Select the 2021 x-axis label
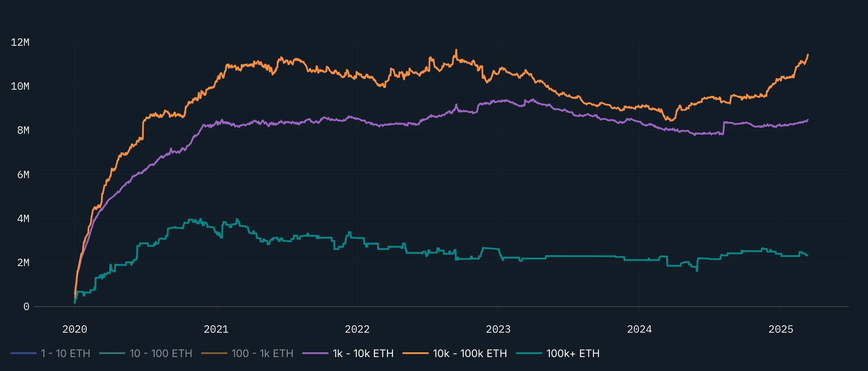The height and width of the screenshot is (371, 868). pyautogui.click(x=216, y=329)
